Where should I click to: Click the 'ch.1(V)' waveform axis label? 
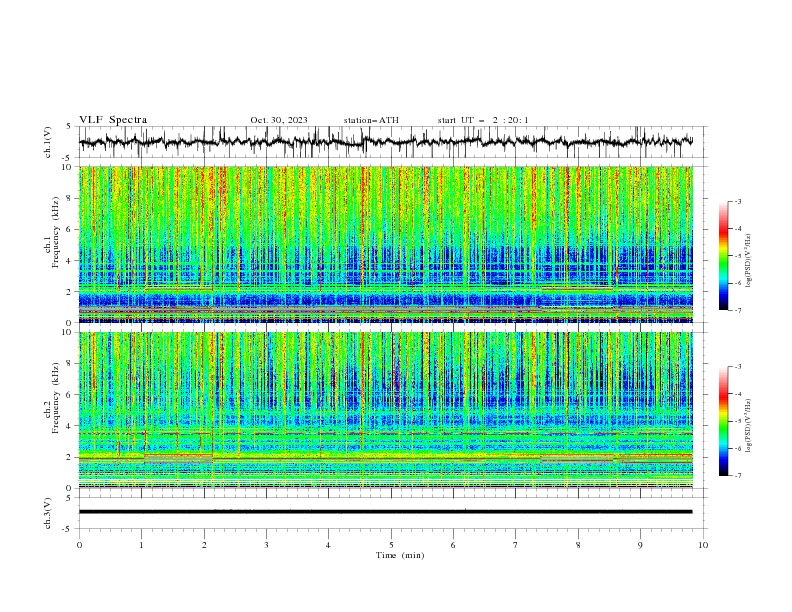click(x=48, y=142)
